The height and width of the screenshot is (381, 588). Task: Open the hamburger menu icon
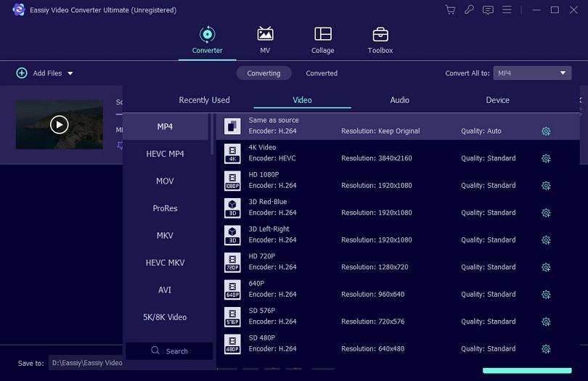(507, 10)
